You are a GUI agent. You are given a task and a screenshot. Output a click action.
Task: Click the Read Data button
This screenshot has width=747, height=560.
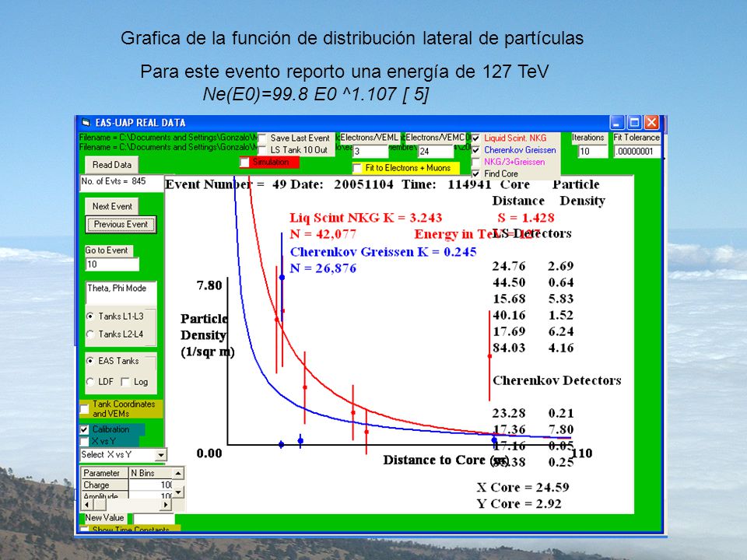(x=112, y=165)
